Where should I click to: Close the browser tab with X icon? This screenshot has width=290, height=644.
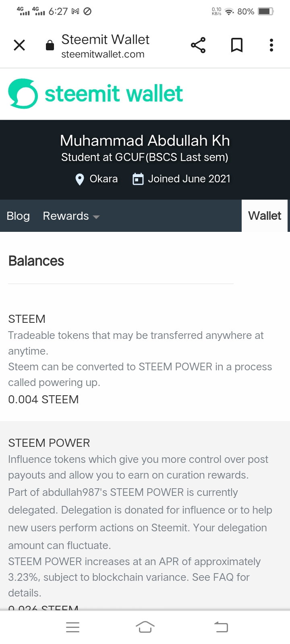pos(19,45)
